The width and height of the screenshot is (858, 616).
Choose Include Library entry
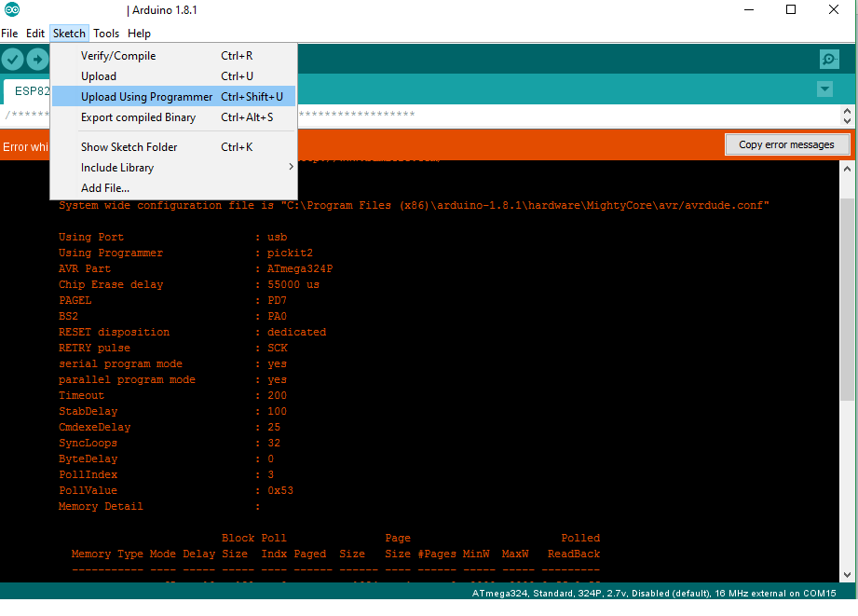(x=174, y=168)
